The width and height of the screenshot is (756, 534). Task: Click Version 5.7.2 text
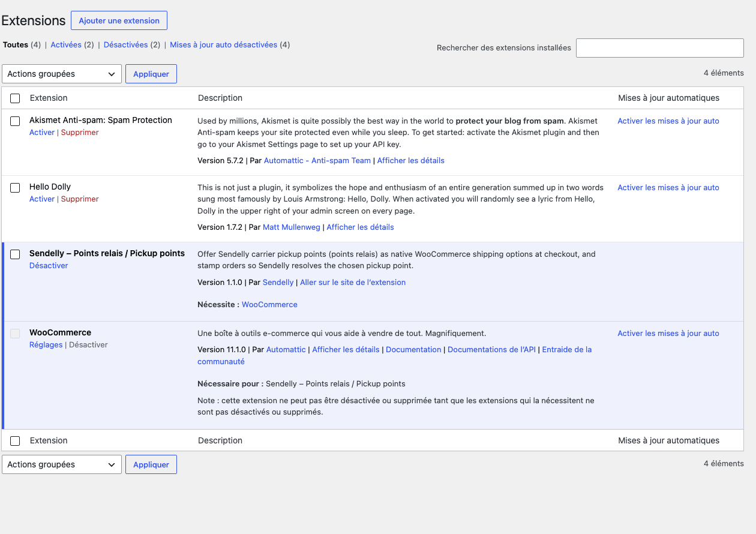tap(220, 160)
